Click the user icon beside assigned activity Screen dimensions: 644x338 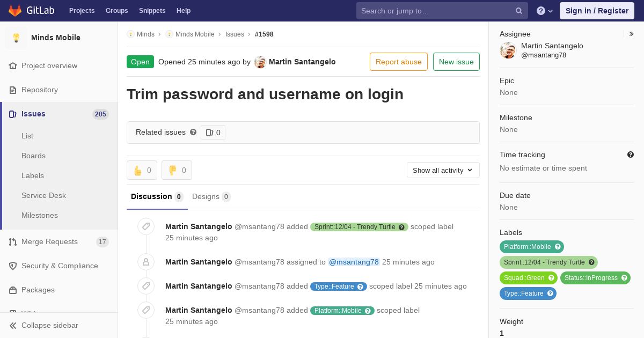tap(146, 262)
